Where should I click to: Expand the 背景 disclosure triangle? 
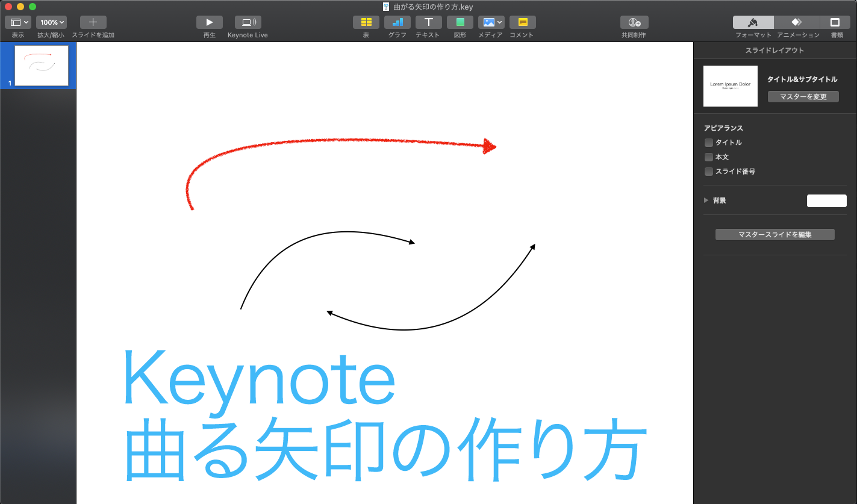tap(706, 201)
